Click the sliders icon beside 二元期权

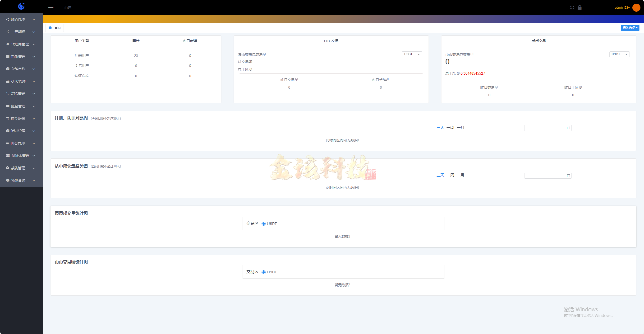(8, 32)
